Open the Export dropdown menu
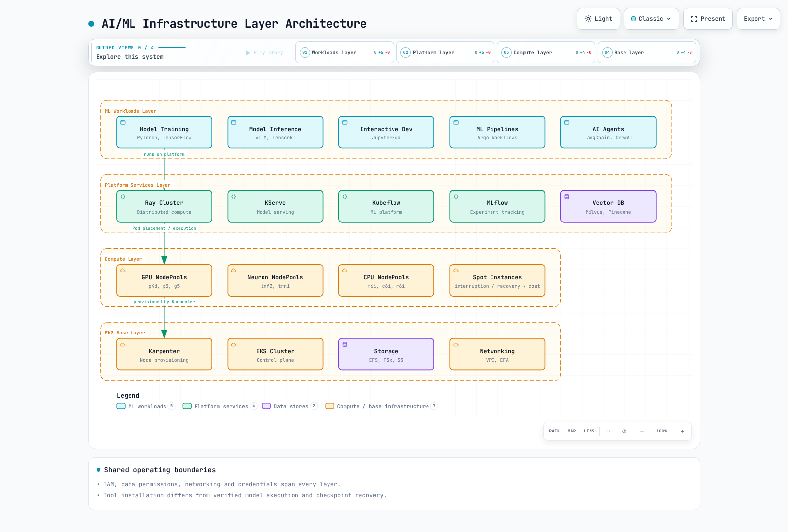Viewport: 788px width, 532px height. pos(758,19)
